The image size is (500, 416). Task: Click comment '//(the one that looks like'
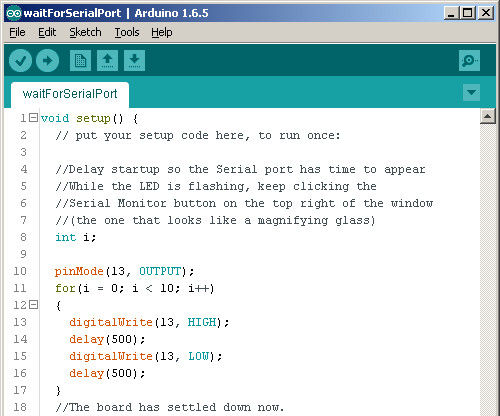215,220
